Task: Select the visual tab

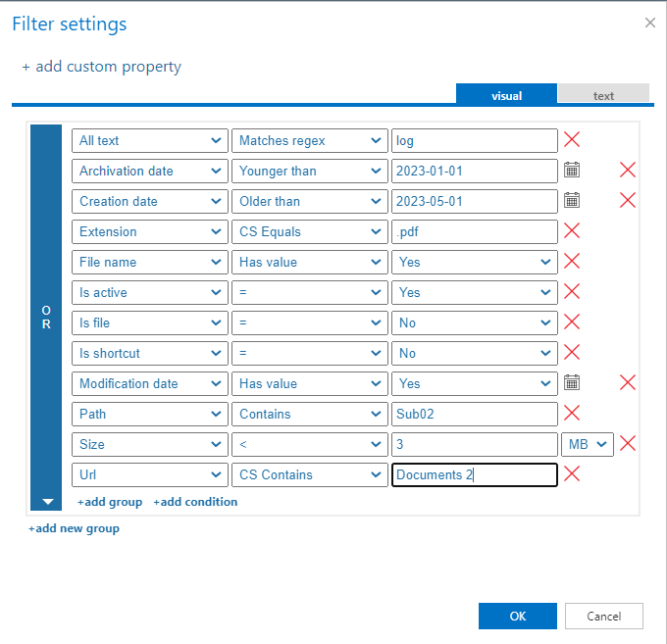Action: 506,95
